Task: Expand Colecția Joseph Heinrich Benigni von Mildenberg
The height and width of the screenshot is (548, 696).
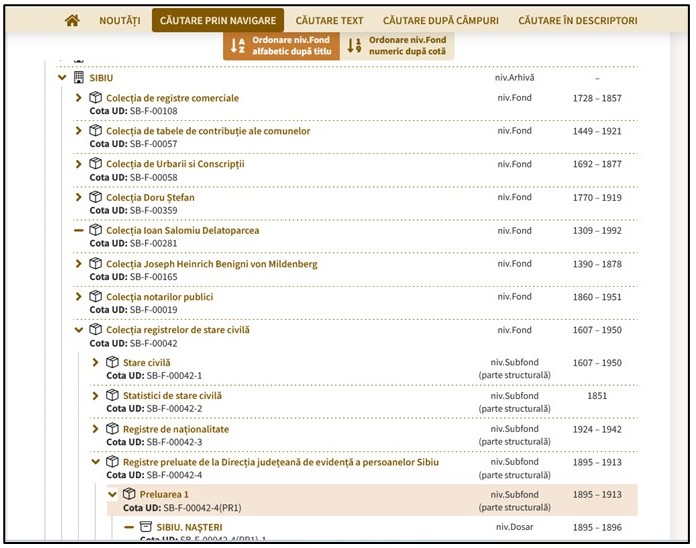Action: (x=79, y=264)
